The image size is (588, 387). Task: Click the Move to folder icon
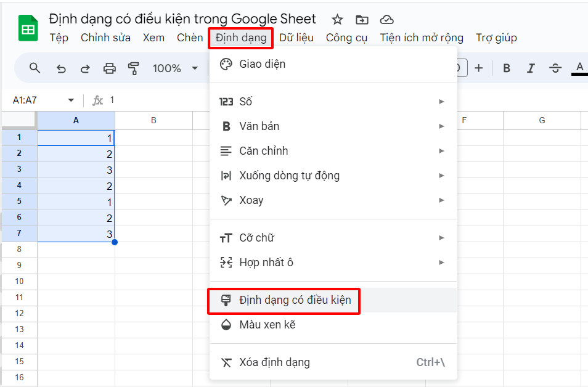(x=362, y=20)
